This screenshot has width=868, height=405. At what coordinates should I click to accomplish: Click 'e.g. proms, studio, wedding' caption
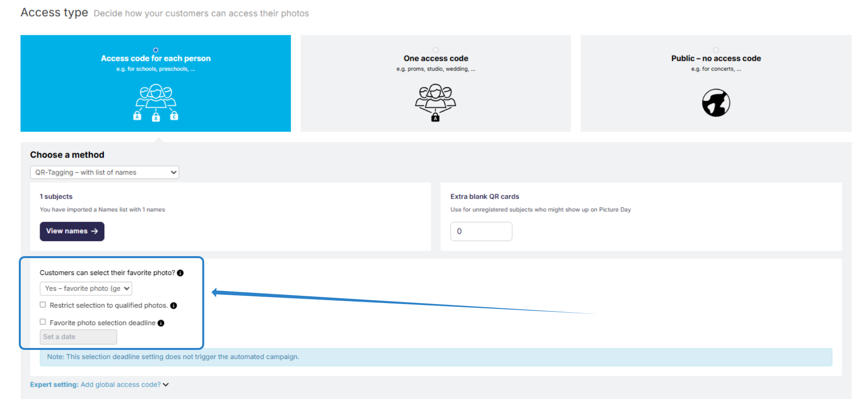click(x=436, y=69)
